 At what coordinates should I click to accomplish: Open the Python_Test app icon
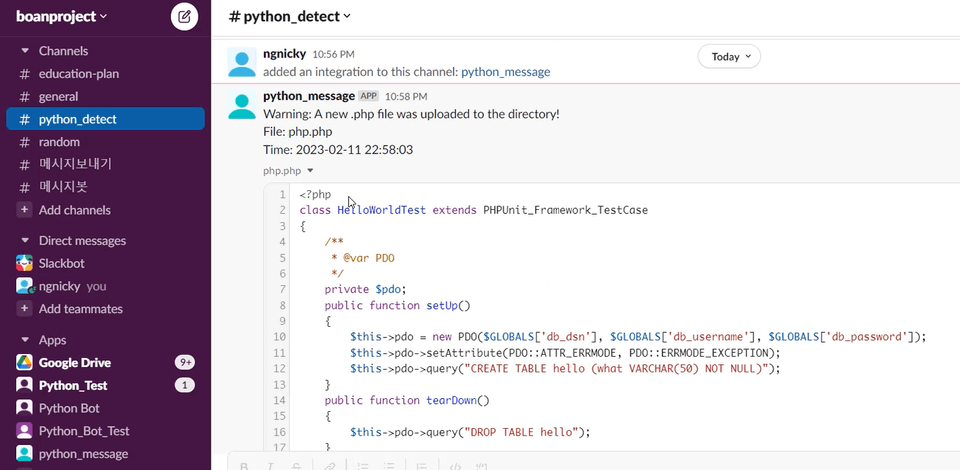tap(24, 385)
